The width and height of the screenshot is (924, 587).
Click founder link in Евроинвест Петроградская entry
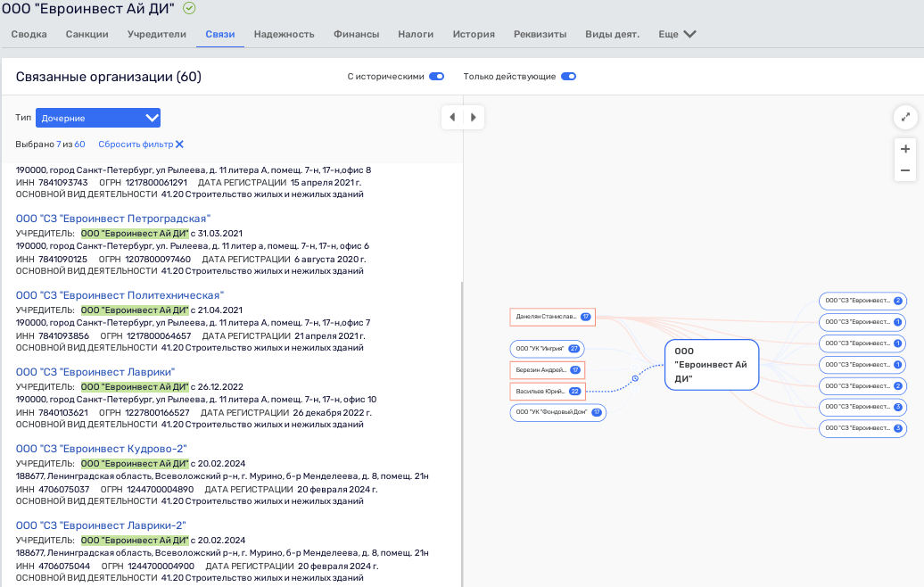click(x=135, y=234)
